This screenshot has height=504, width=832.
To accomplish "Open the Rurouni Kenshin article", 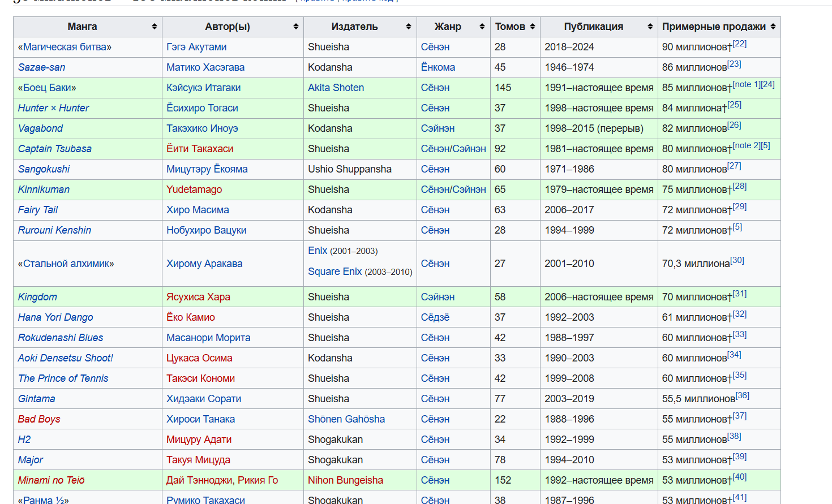I will click(x=54, y=230).
